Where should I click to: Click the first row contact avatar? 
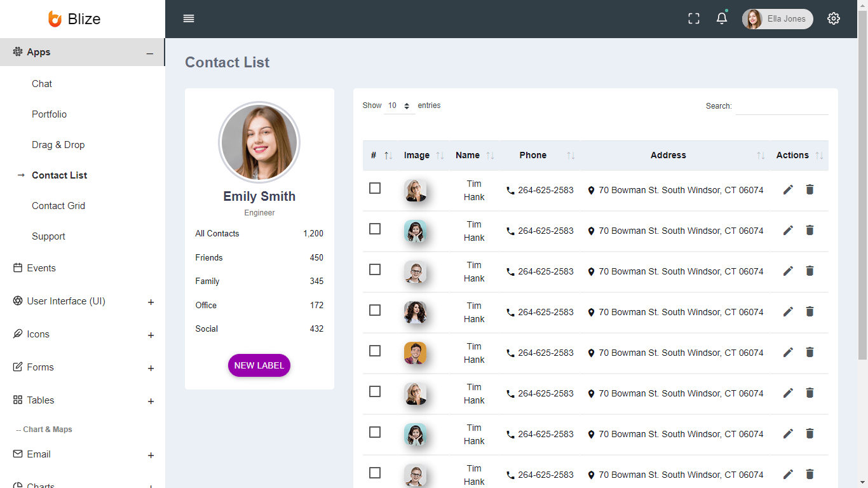pyautogui.click(x=415, y=190)
